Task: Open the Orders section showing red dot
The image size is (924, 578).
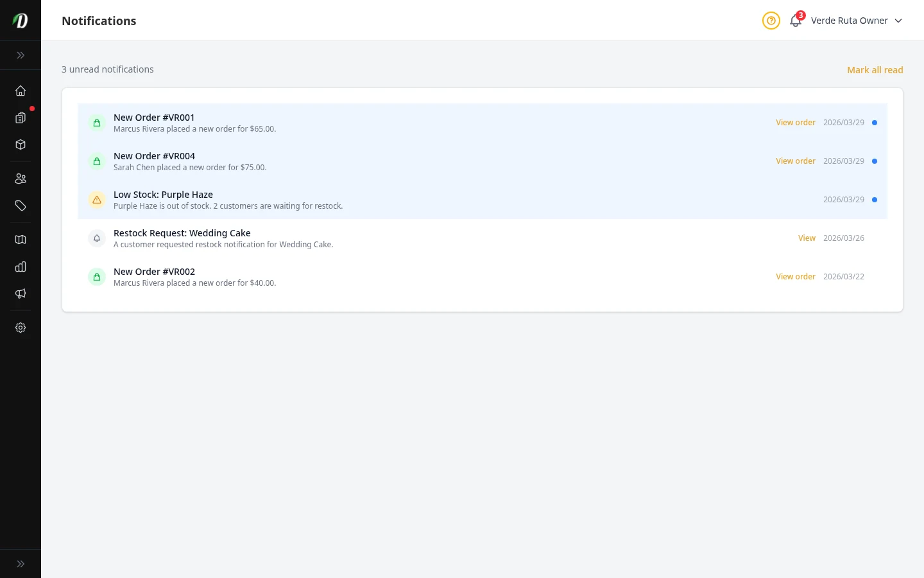Action: coord(21,118)
